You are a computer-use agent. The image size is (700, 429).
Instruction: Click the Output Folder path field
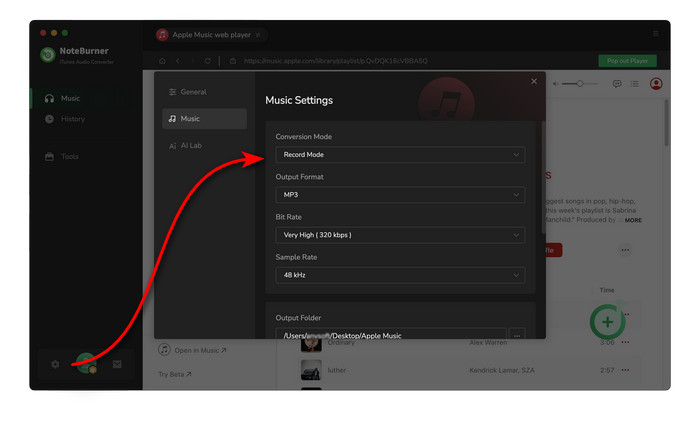(391, 333)
